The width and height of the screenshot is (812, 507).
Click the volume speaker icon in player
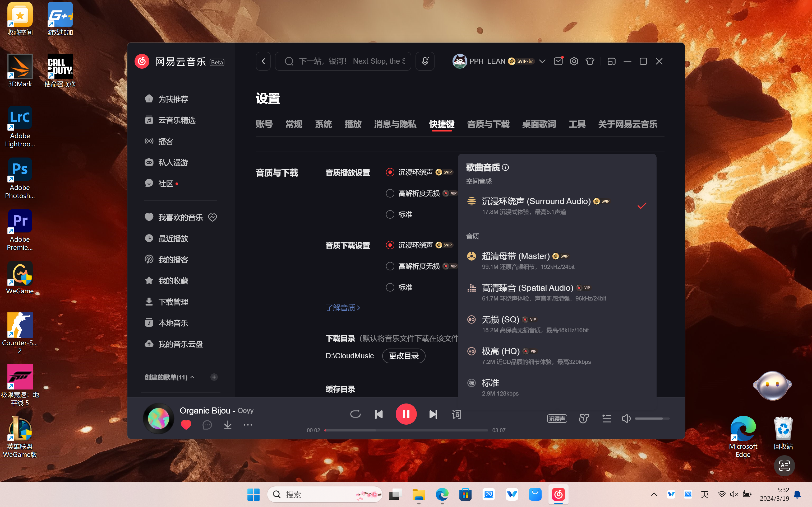[x=626, y=418]
